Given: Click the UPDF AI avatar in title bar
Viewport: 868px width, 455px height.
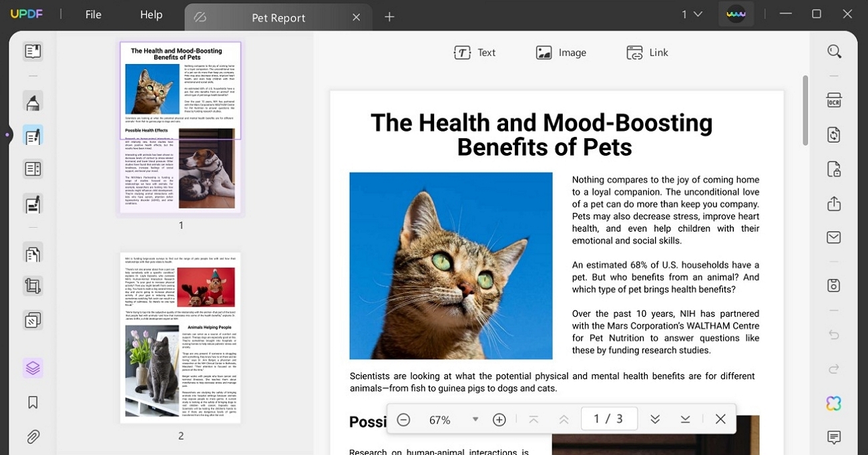Looking at the screenshot, I should point(736,14).
